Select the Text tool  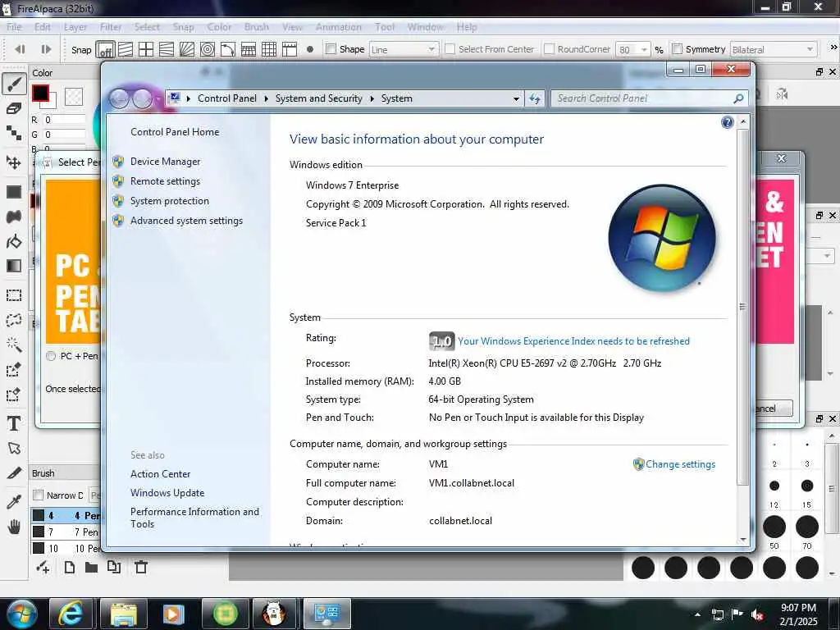point(14,423)
